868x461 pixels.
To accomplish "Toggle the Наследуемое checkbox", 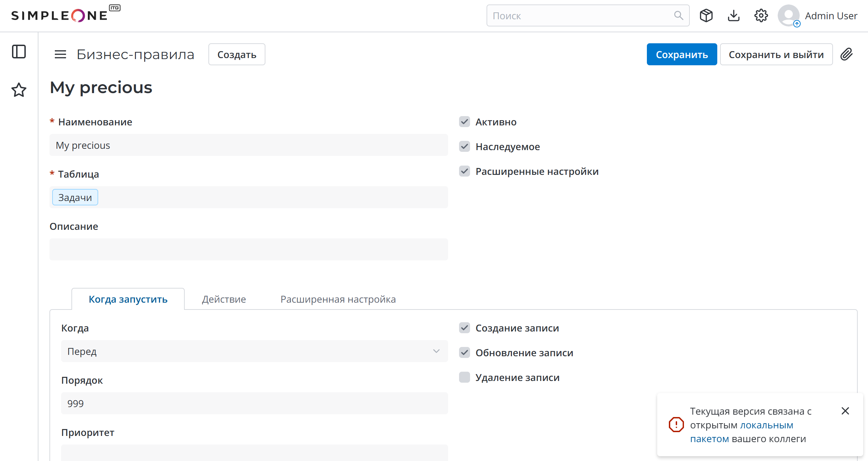I will (465, 146).
